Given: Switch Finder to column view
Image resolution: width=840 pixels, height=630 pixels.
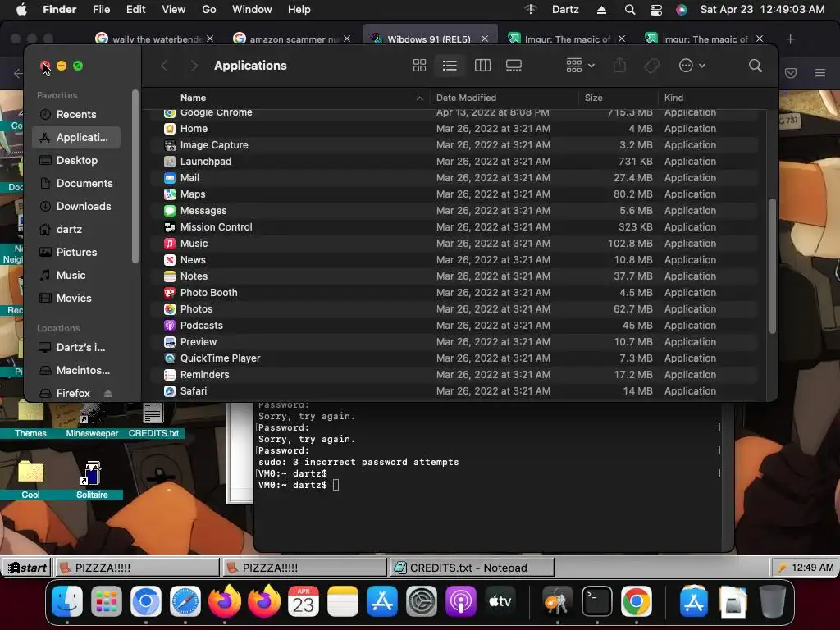Looking at the screenshot, I should pyautogui.click(x=482, y=66).
